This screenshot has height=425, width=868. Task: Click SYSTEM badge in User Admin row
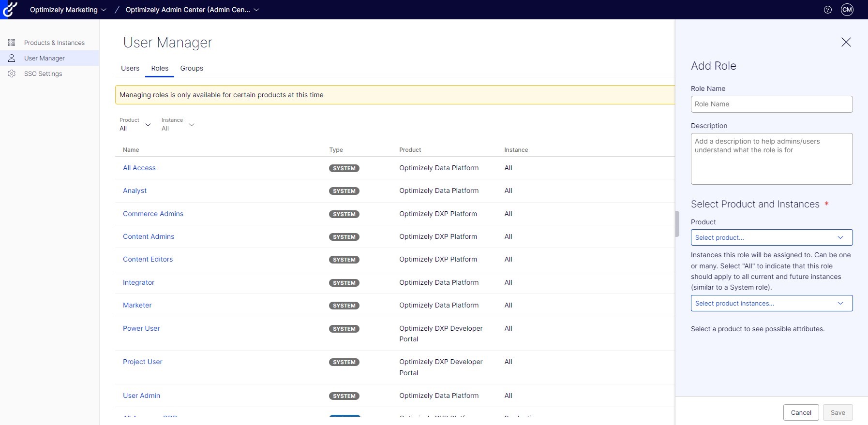[x=344, y=396]
